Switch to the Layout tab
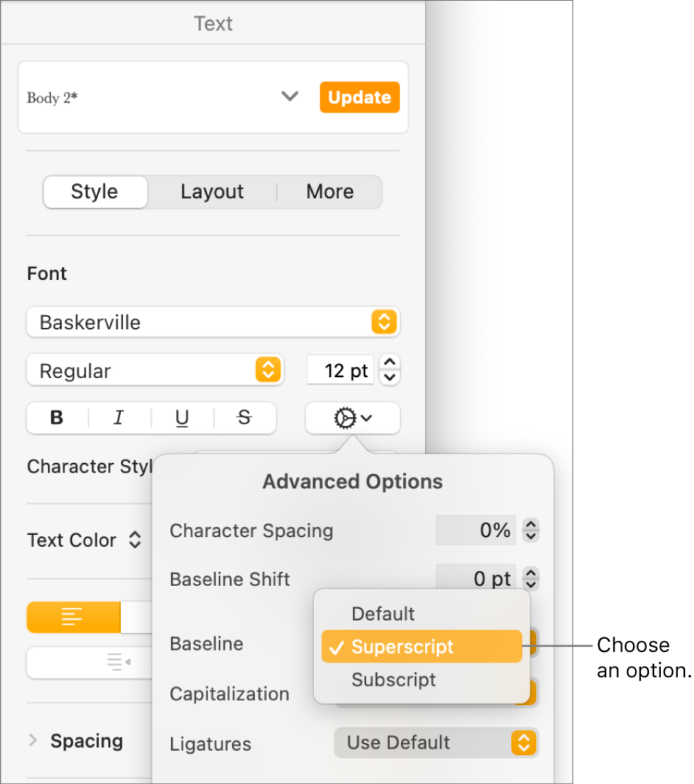This screenshot has width=694, height=784. 212,192
